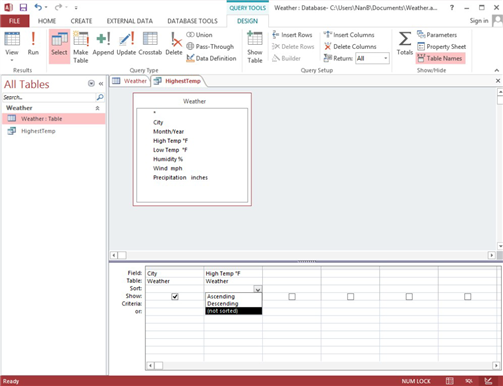This screenshot has width=503, height=386.
Task: Choose the Delete query type
Action: coord(174,44)
